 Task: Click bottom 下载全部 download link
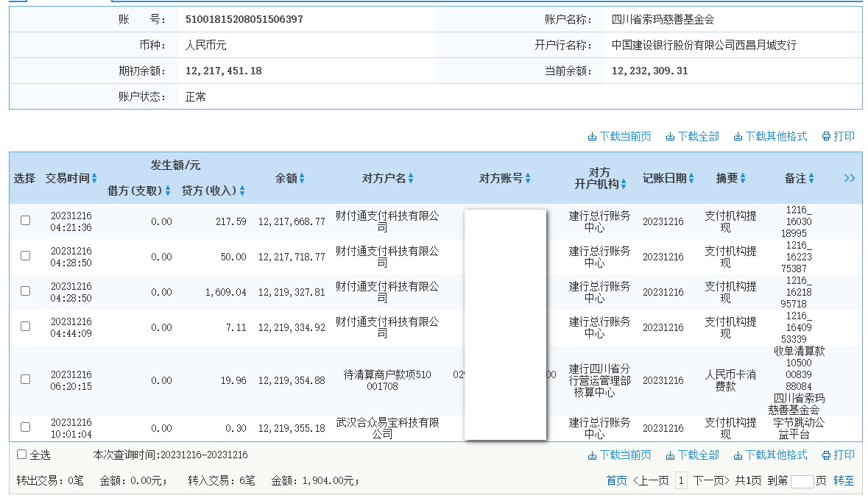(x=692, y=455)
